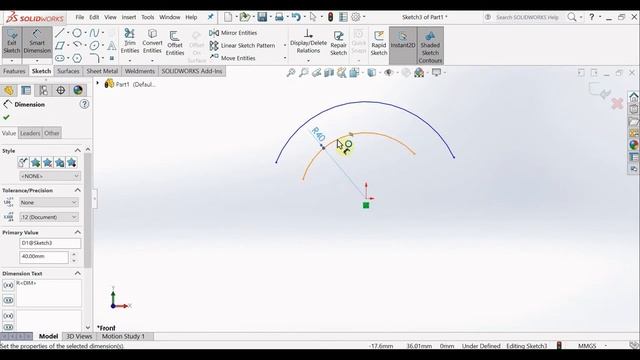The height and width of the screenshot is (360, 640).
Task: Open Dimension panel help icon
Action: (84, 104)
